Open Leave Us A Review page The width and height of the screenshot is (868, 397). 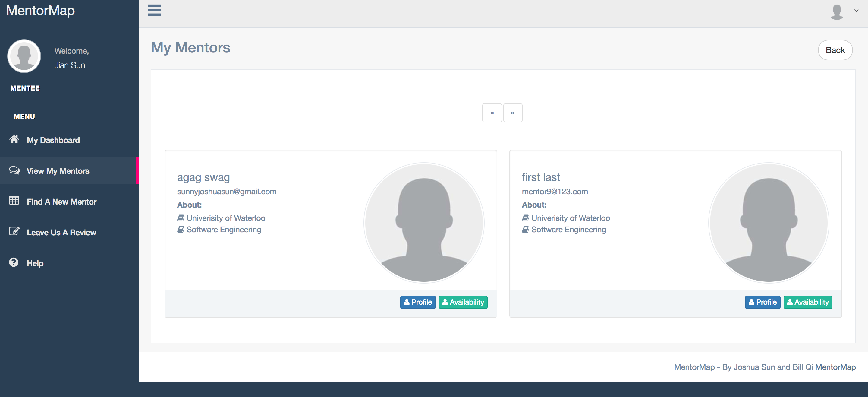point(61,232)
